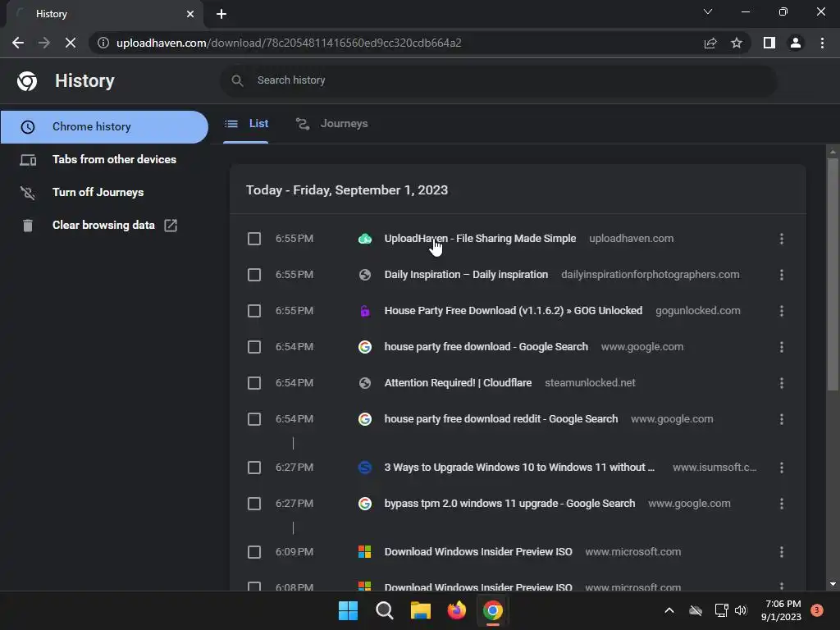View site information icon in address bar
This screenshot has height=630, width=840.
(103, 43)
